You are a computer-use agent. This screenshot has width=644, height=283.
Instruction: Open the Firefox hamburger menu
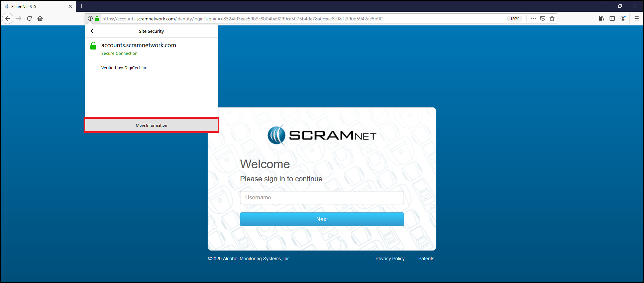click(x=636, y=18)
